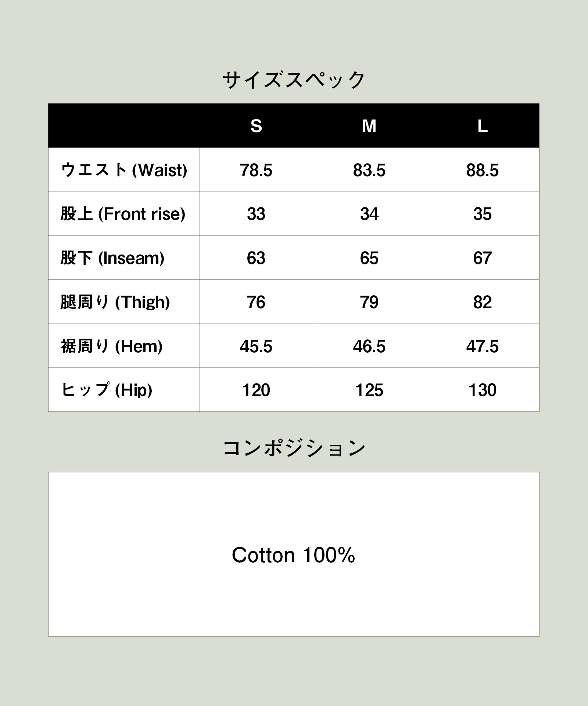
Task: Click the inseam value 65 cell
Action: (x=369, y=258)
